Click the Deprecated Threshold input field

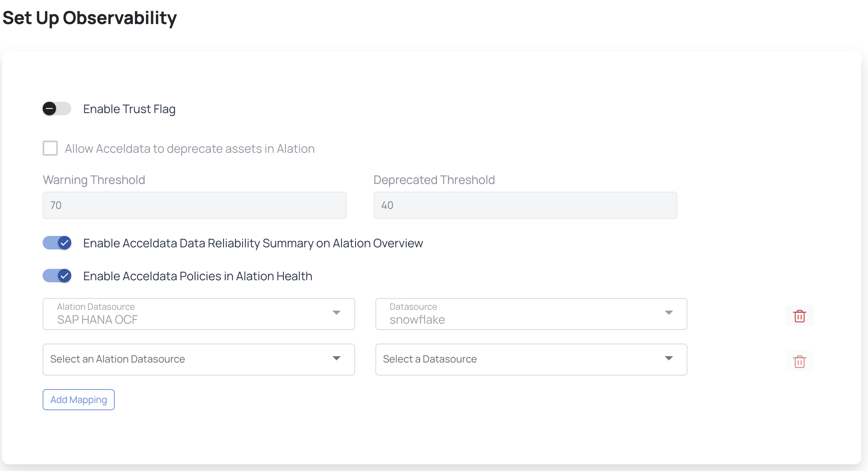click(525, 205)
